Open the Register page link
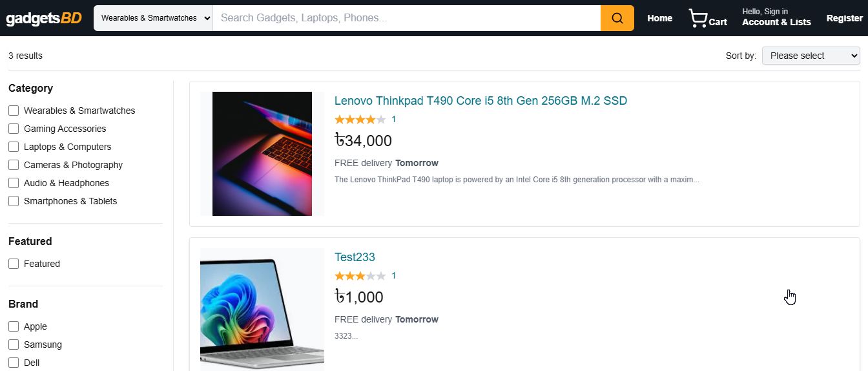Image resolution: width=868 pixels, height=371 pixels. coord(845,18)
